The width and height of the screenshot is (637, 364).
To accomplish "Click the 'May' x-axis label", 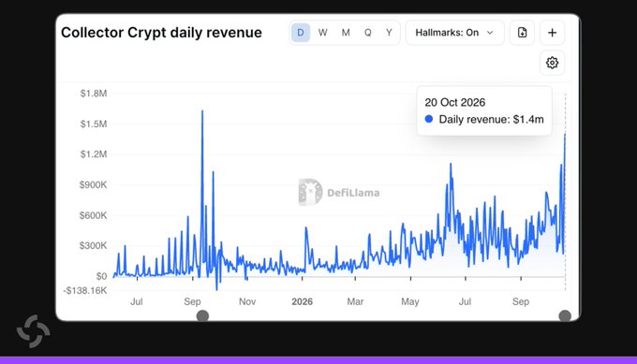I will (x=410, y=301).
